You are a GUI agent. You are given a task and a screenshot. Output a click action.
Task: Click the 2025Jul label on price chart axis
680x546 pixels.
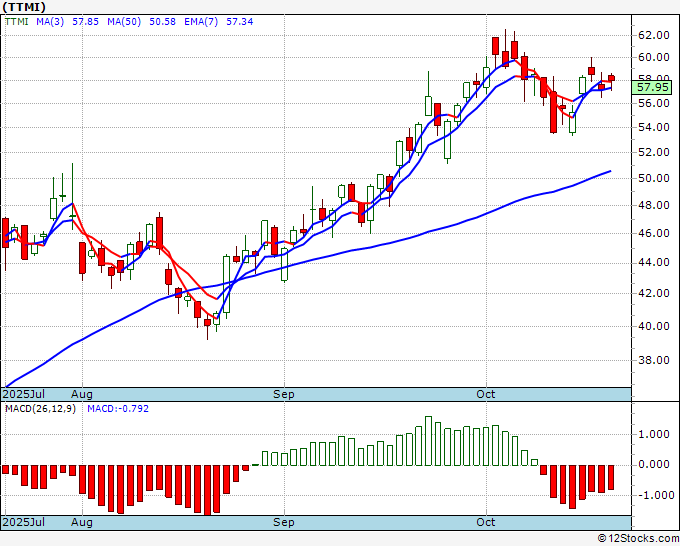[x=24, y=394]
